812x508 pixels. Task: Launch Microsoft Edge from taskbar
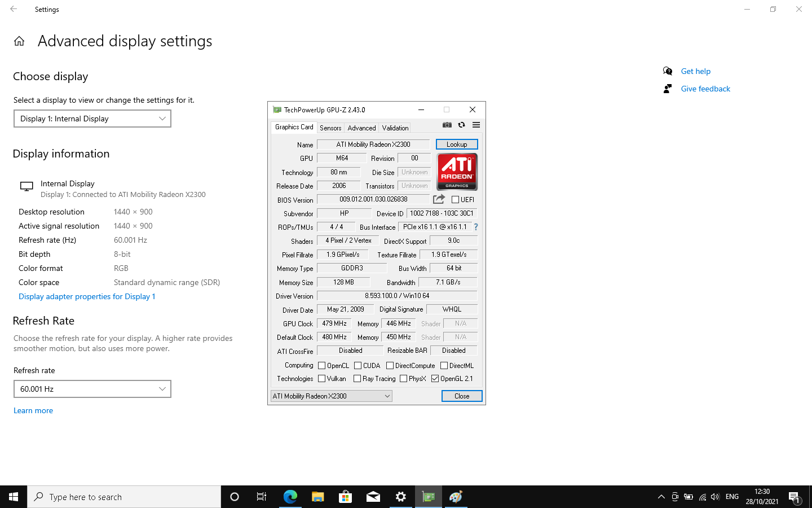290,497
